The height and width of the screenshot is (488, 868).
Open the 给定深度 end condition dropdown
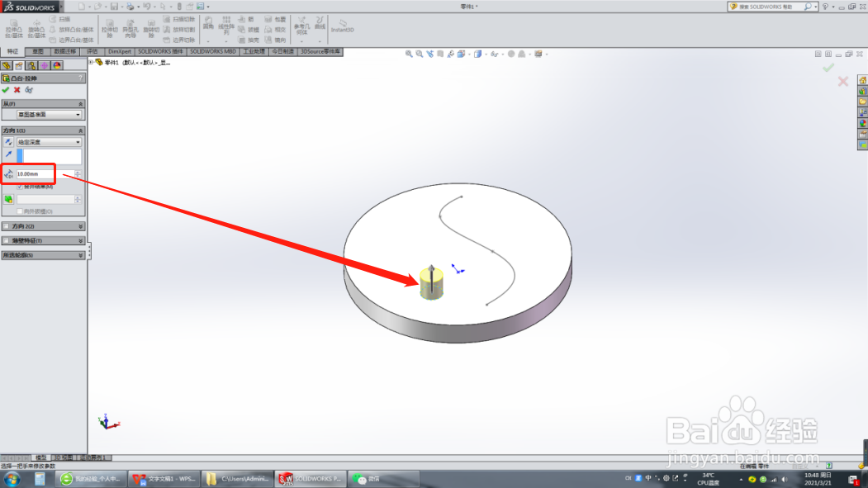(50, 142)
